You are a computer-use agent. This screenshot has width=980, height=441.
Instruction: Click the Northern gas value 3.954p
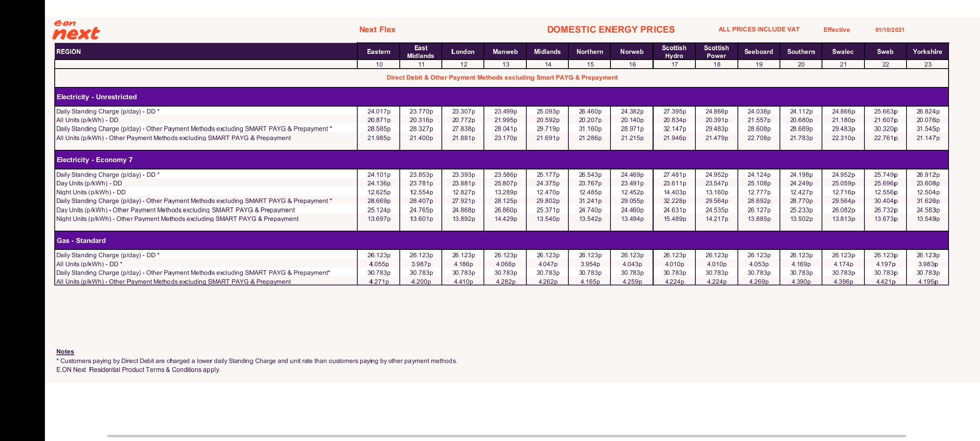(x=590, y=264)
